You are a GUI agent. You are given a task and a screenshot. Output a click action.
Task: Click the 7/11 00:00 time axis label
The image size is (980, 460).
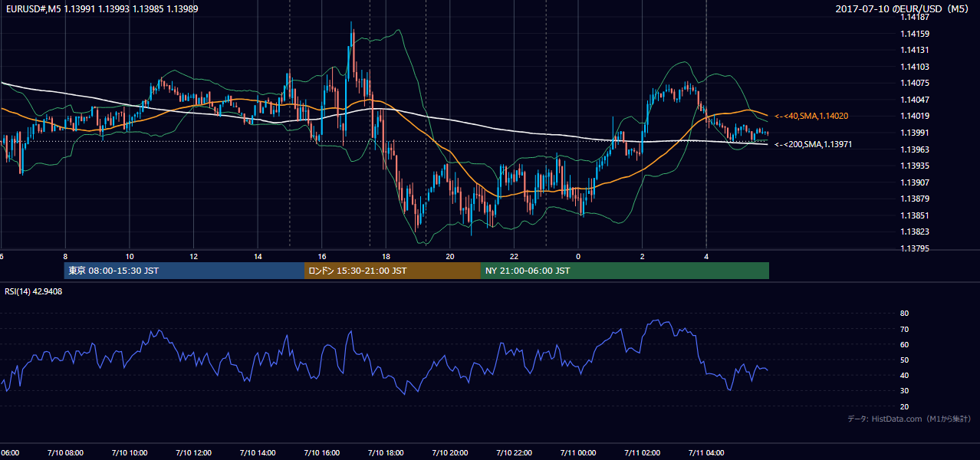point(578,453)
